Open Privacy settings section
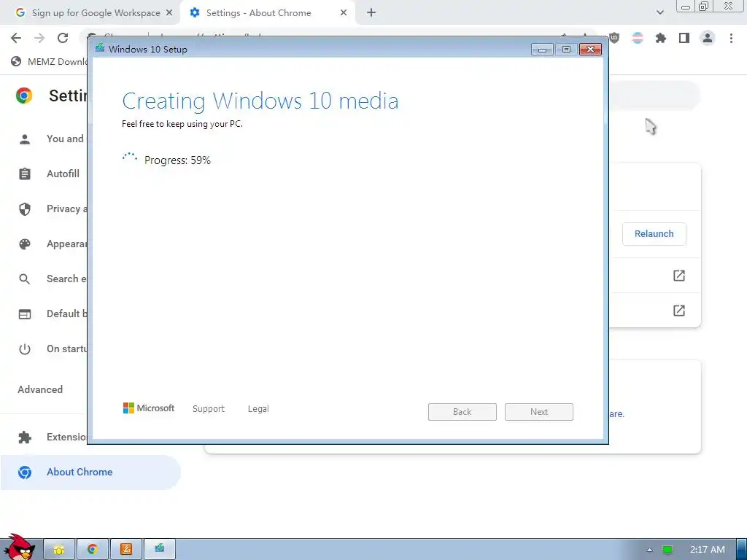 [53, 209]
